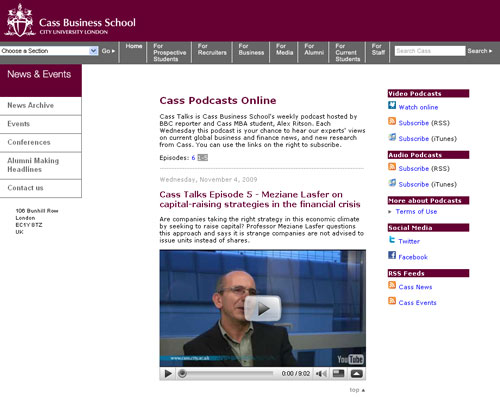Image resolution: width=500 pixels, height=397 pixels.
Task: Click the 0:00 / 9:02 video time display
Action: click(x=296, y=374)
